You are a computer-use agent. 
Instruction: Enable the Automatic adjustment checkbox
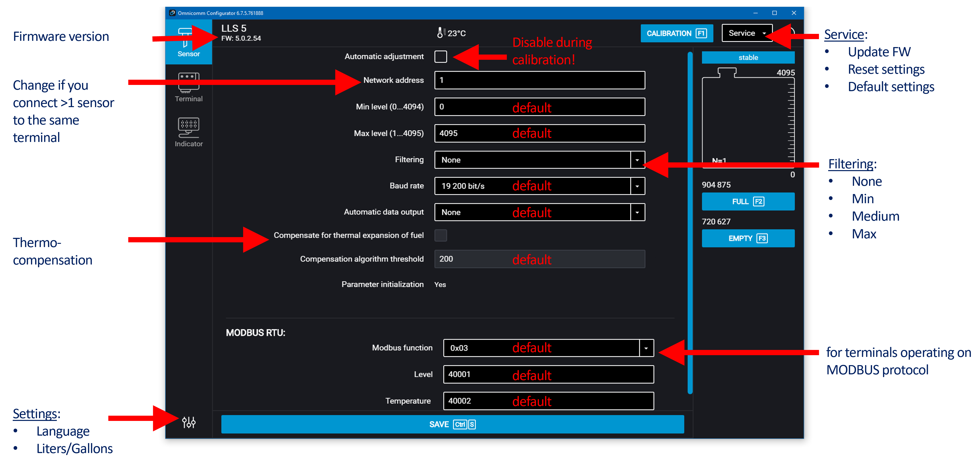(x=441, y=57)
